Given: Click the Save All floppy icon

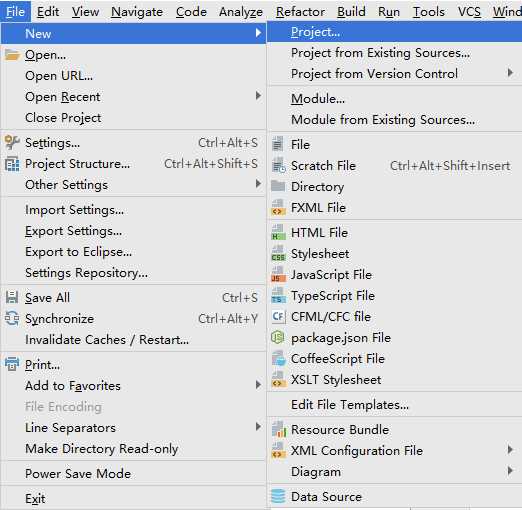Looking at the screenshot, I should (12, 297).
